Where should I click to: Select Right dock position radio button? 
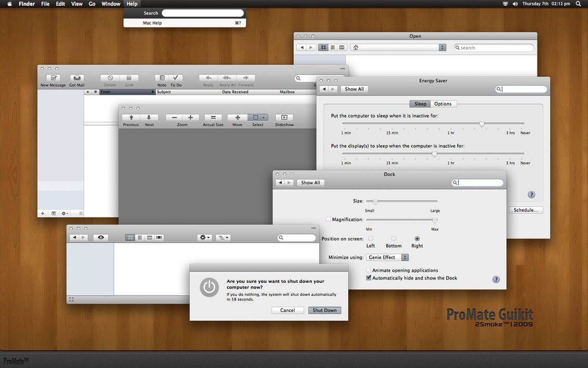[417, 238]
